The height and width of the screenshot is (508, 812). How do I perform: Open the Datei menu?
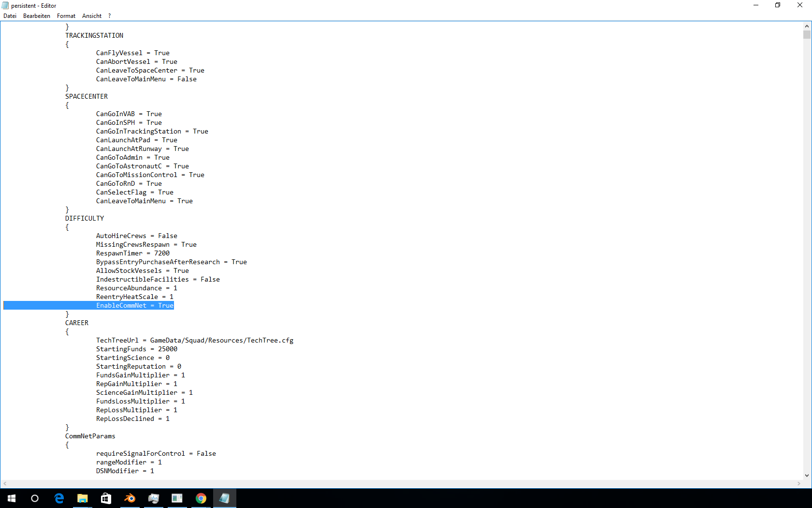click(x=10, y=16)
